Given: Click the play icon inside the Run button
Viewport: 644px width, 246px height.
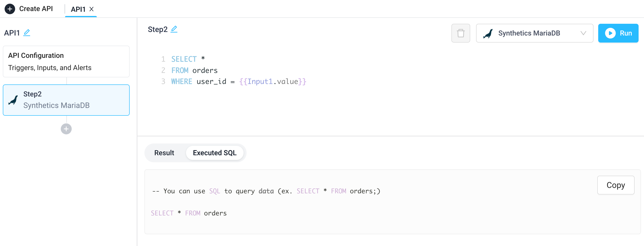Looking at the screenshot, I should [x=611, y=33].
